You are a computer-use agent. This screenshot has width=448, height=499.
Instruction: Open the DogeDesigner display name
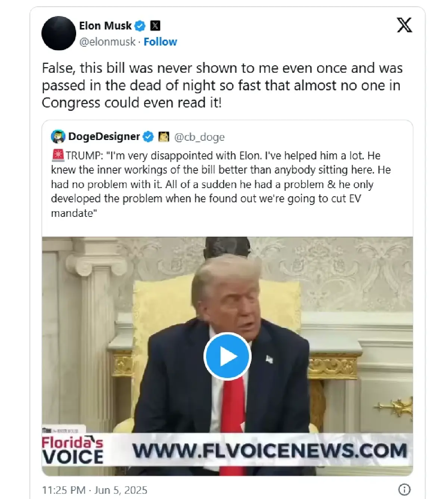(x=104, y=137)
